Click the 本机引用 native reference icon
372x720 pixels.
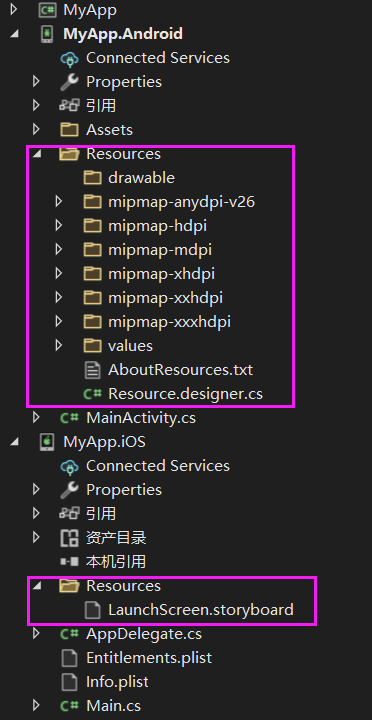70,562
